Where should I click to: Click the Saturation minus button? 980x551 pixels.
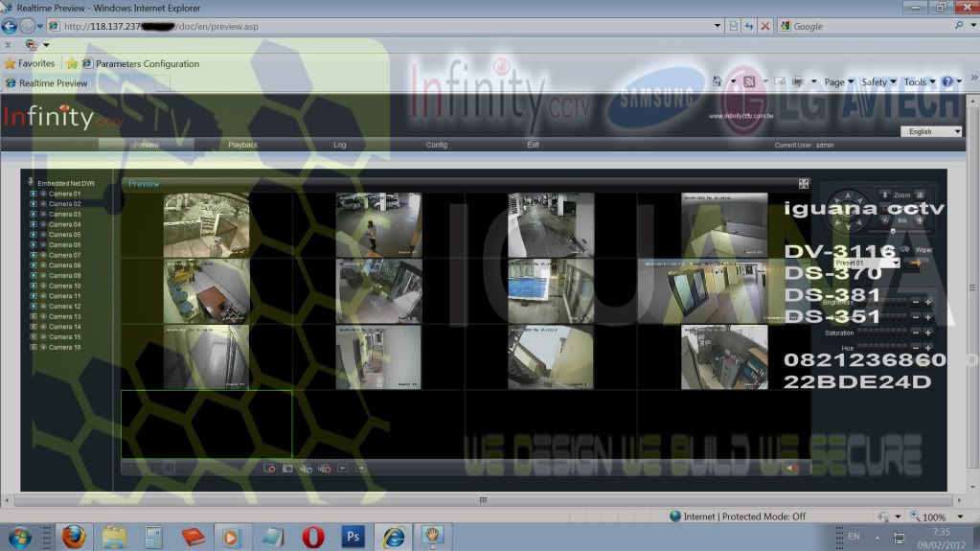916,333
